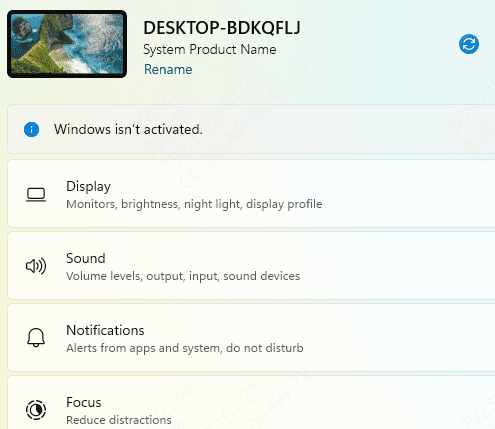Open Focus settings
This screenshot has width=495, height=429.
251,403
